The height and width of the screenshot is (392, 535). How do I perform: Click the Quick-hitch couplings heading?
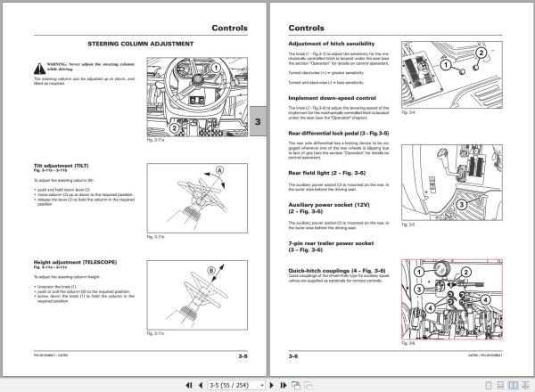(x=337, y=271)
